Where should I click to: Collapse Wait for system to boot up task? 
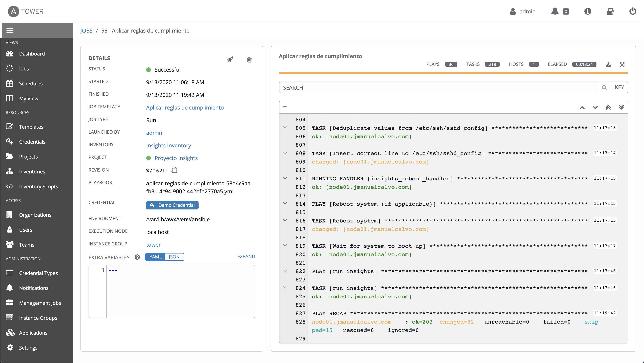(285, 246)
